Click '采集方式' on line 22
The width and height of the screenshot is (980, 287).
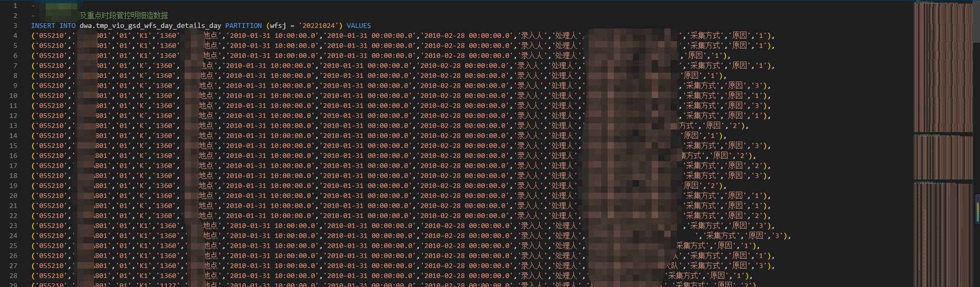point(701,215)
